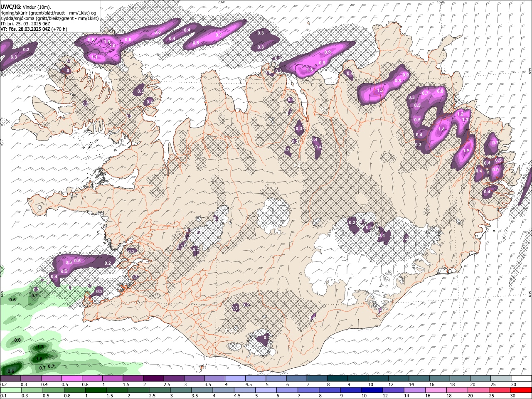This screenshot has width=532, height=399.
Task: Pick the navy blue legend swatch between 10 and 12
Action: 372,390
